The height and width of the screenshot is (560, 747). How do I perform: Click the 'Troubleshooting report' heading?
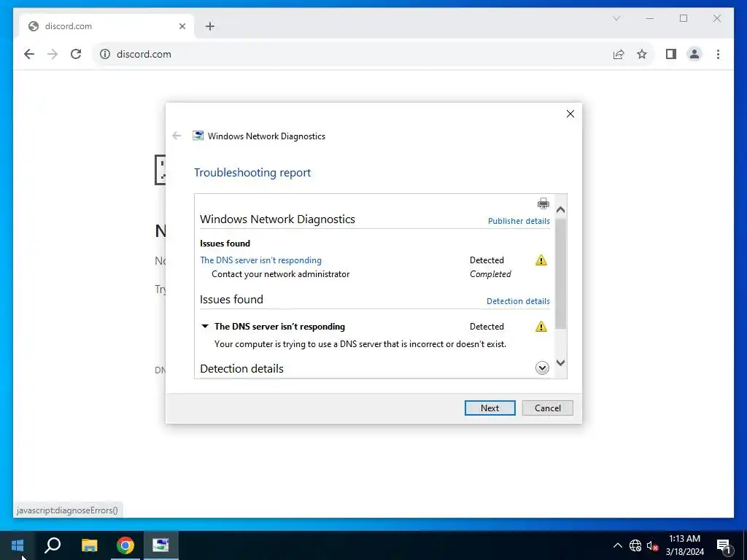[252, 172]
